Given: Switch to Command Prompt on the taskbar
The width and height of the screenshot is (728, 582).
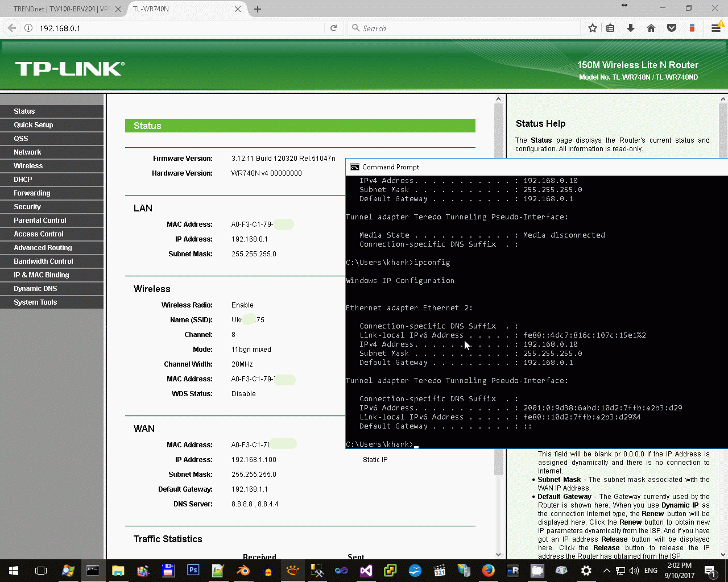Looking at the screenshot, I should [x=93, y=571].
